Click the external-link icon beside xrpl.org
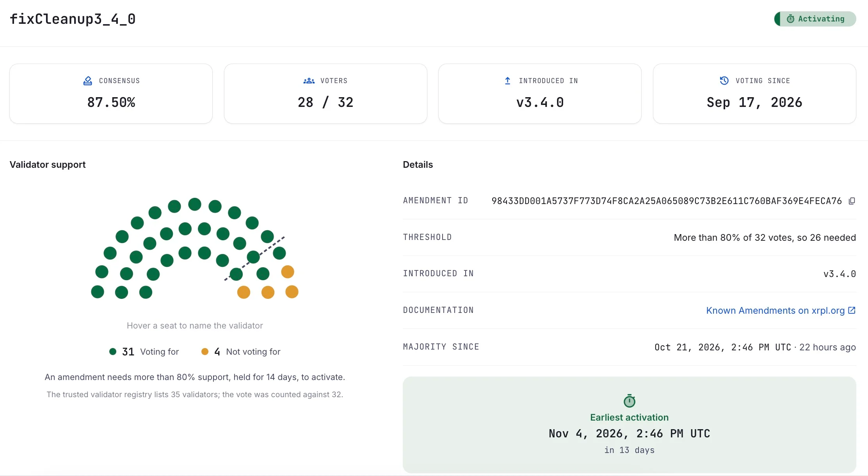This screenshot has height=476, width=868. click(x=852, y=310)
